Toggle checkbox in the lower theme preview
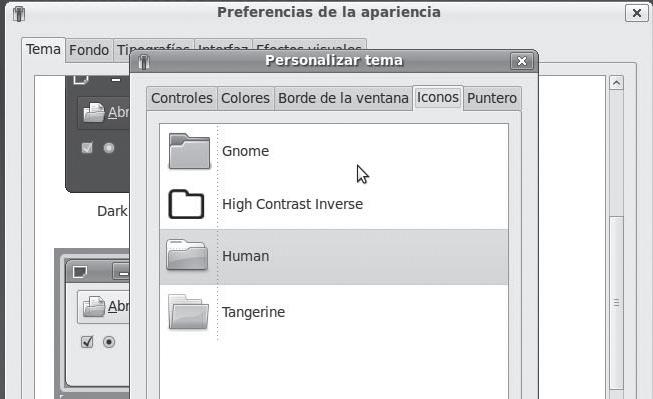The image size is (653, 399). [x=87, y=342]
